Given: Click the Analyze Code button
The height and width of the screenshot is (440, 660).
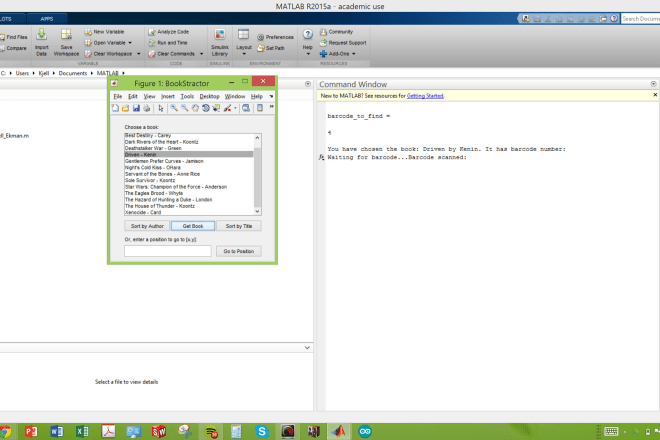Looking at the screenshot, I should pos(168,32).
